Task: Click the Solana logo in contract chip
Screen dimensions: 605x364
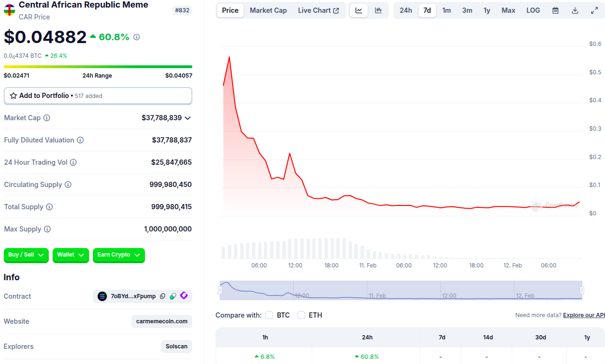Action: [102, 296]
